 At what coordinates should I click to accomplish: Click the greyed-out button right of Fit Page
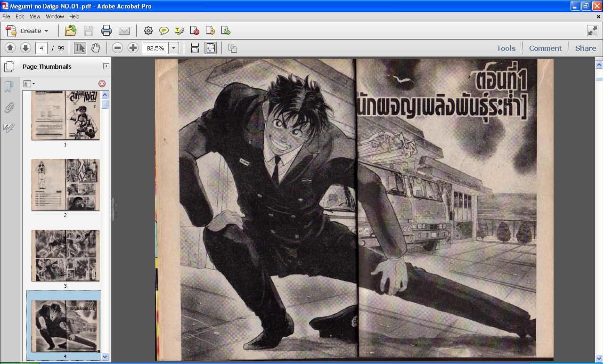[232, 48]
